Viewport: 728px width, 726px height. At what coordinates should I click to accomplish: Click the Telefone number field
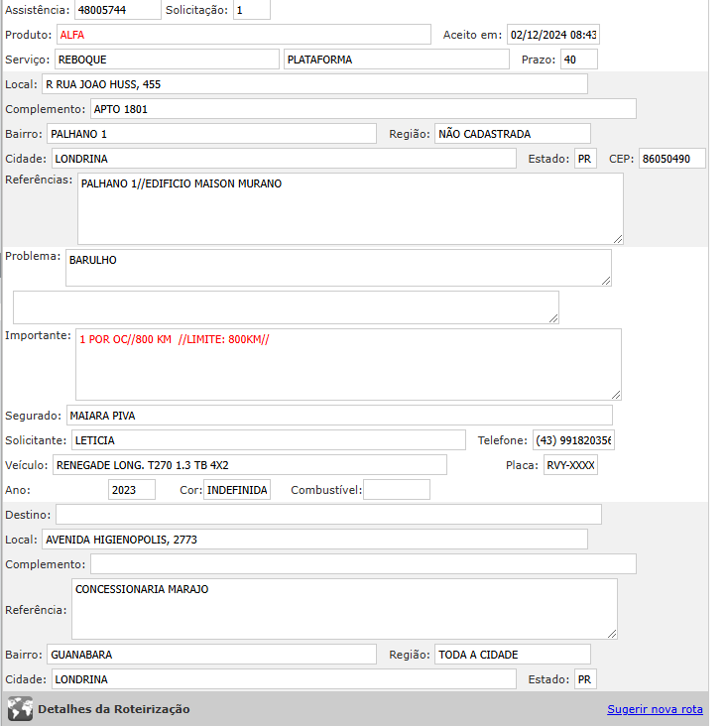click(572, 440)
